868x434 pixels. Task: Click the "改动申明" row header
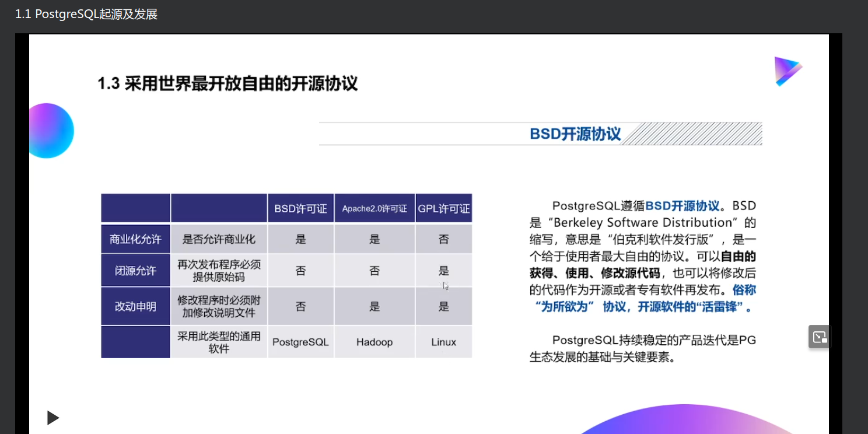pyautogui.click(x=135, y=306)
